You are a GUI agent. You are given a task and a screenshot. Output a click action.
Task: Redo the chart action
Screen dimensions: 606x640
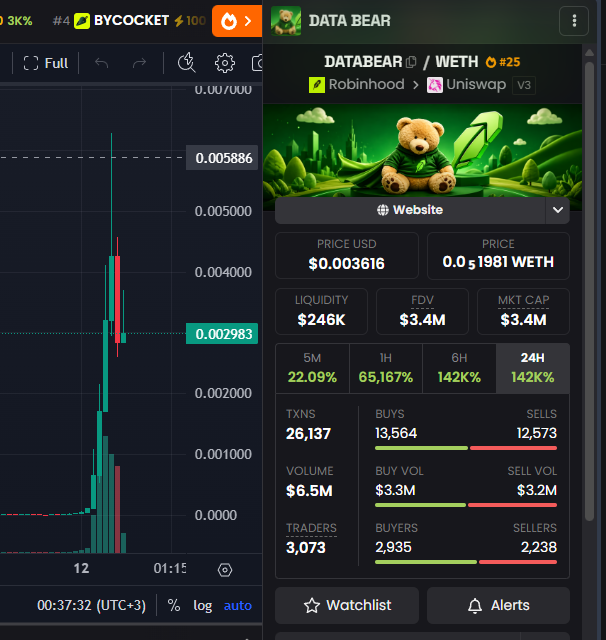139,63
